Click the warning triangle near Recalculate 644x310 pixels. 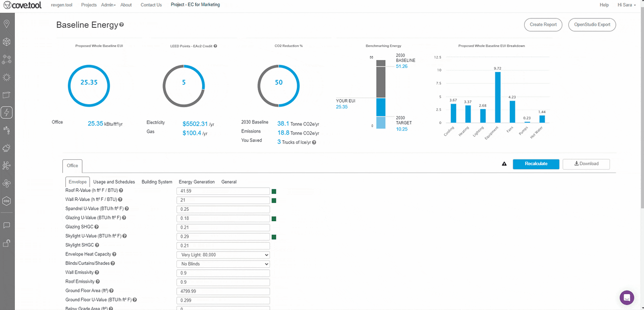coord(504,164)
